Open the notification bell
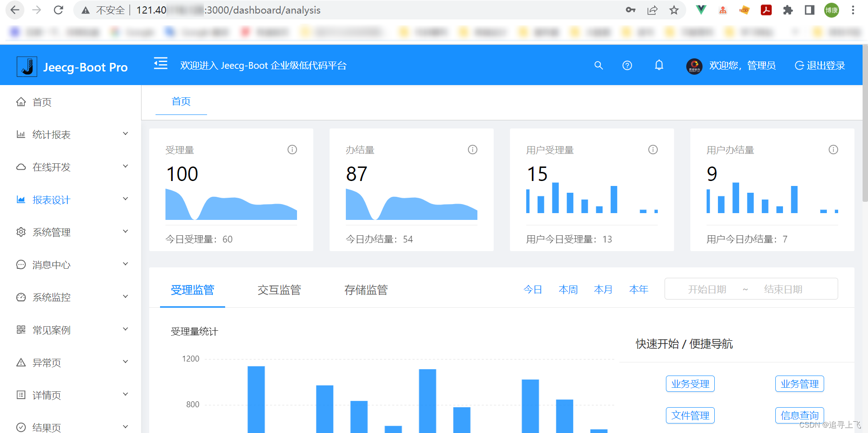 pyautogui.click(x=659, y=66)
